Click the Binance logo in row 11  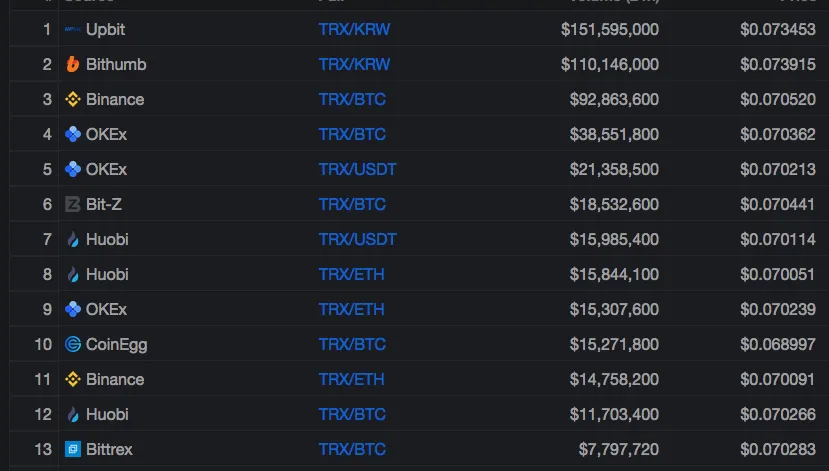(72, 379)
